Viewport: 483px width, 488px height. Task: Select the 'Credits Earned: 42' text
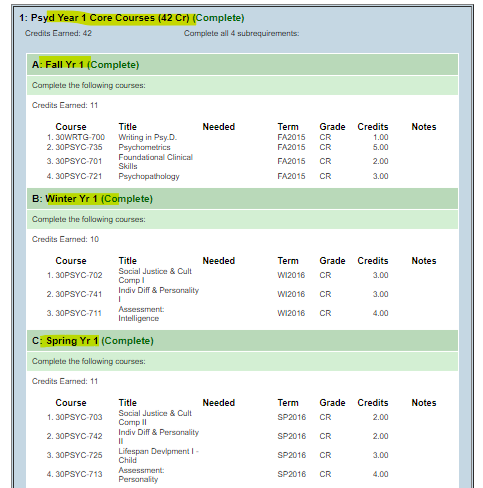pyautogui.click(x=58, y=33)
